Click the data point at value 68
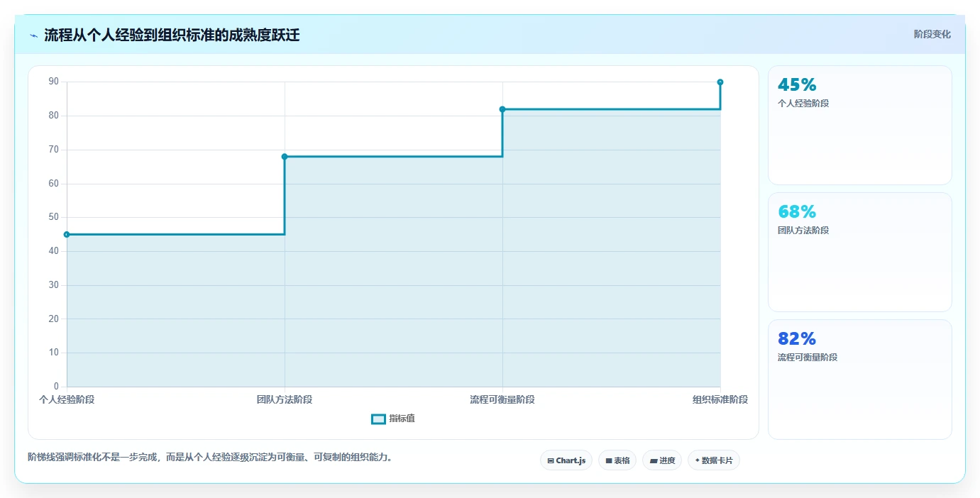 (x=285, y=157)
